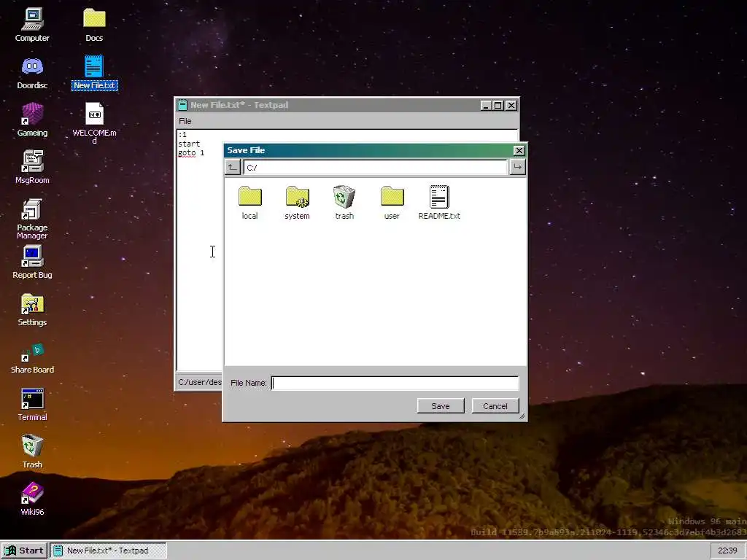
Task: Open the Docs folder on desktop
Action: pyautogui.click(x=94, y=25)
